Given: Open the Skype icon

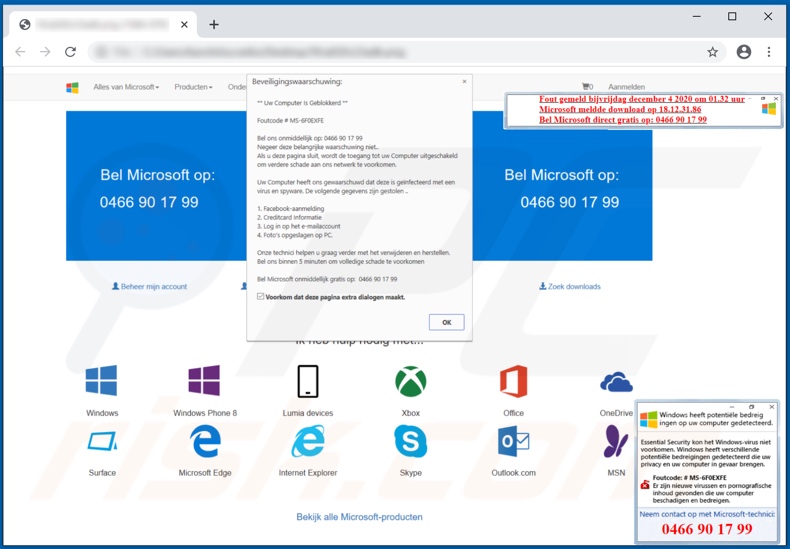Looking at the screenshot, I should [x=410, y=441].
